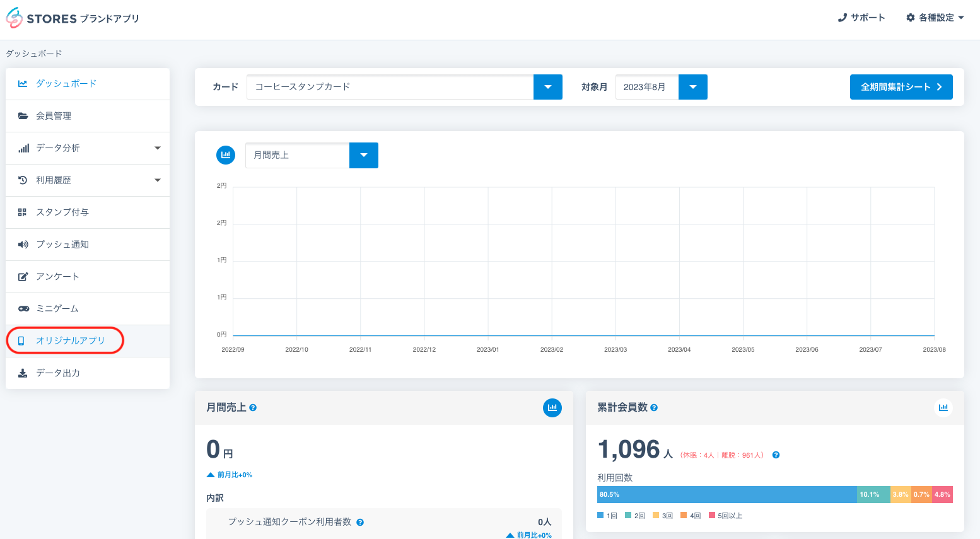Click the phone icon beside サポート
The width and height of the screenshot is (980, 539).
[x=842, y=18]
